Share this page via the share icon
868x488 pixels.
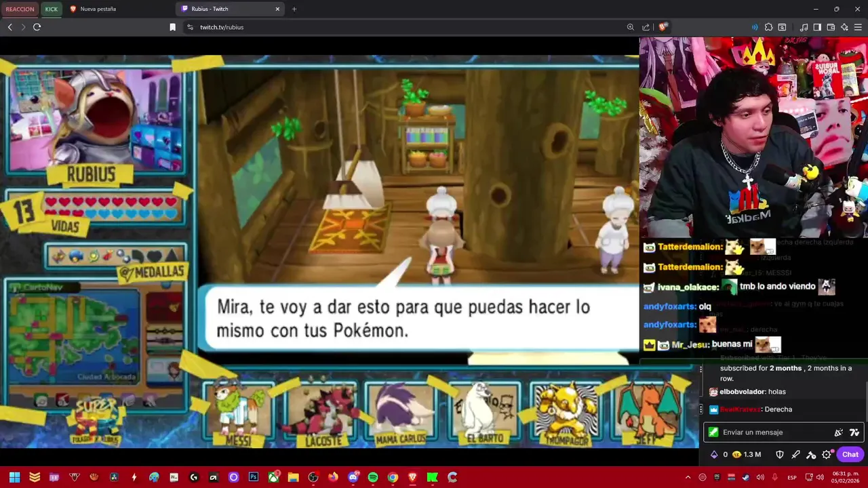coord(646,27)
